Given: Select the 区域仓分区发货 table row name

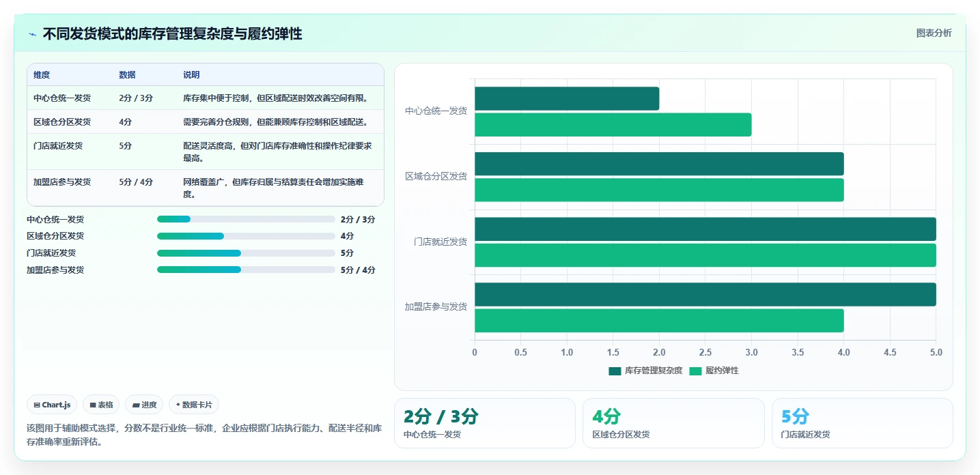Looking at the screenshot, I should (62, 121).
